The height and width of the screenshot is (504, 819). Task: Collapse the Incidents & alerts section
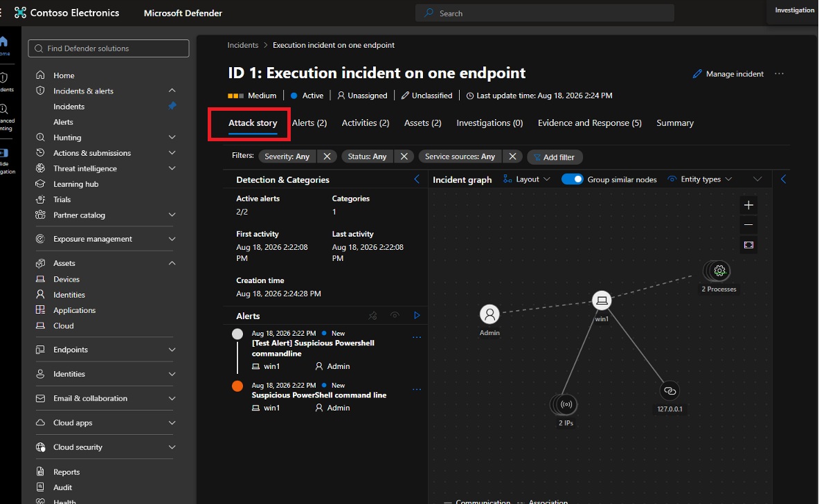[x=172, y=91]
